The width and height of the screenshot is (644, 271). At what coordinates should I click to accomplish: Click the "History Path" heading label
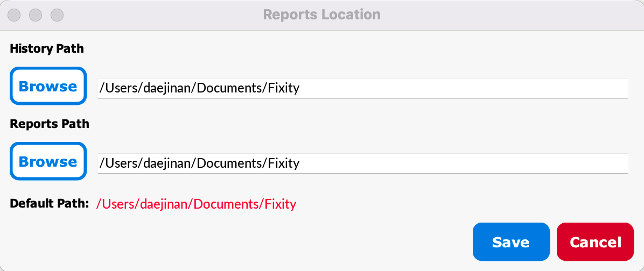[47, 49]
